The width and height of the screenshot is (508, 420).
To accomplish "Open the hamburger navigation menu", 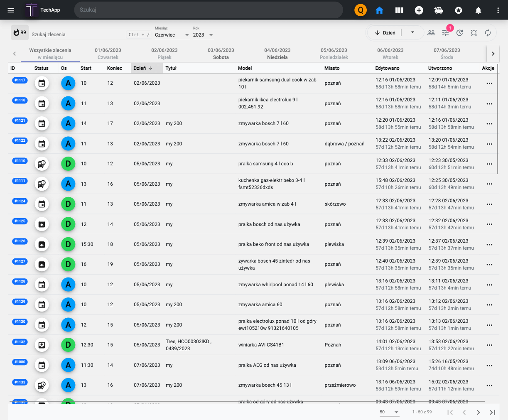I will (x=11, y=10).
